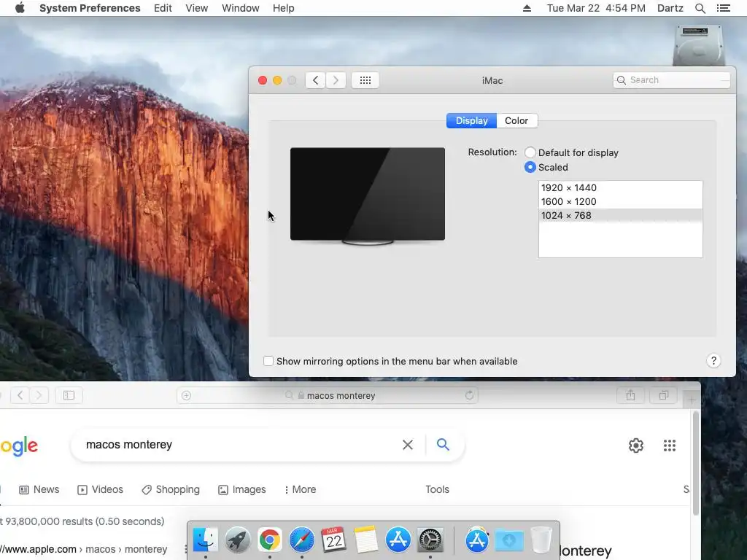The width and height of the screenshot is (747, 560).
Task: Open Calendar from the Dock
Action: coord(333,540)
